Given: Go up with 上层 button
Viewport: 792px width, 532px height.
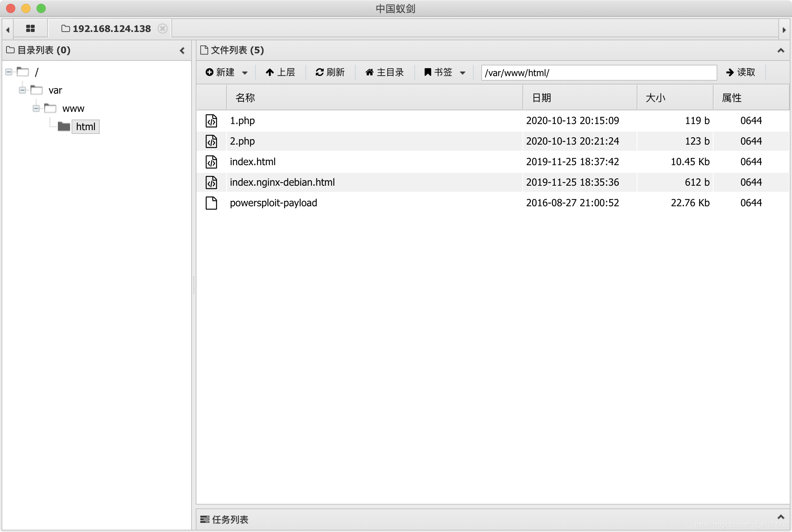Looking at the screenshot, I should 280,72.
